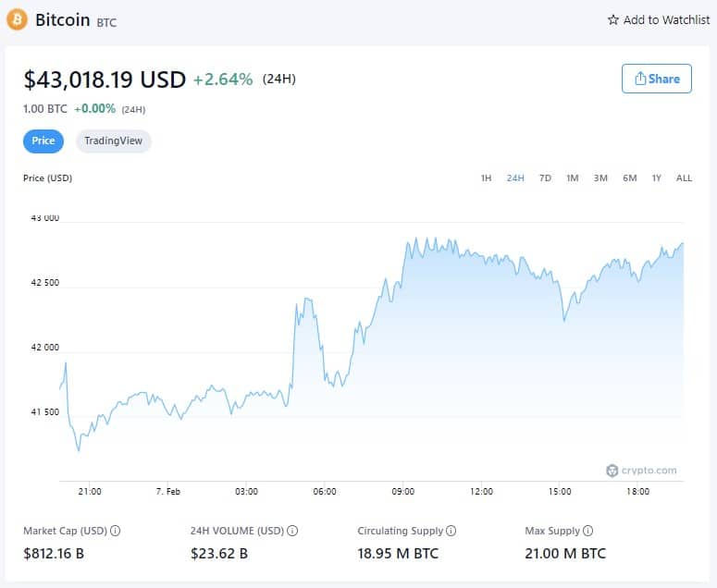The image size is (717, 588).
Task: Click the 41 500 y-axis label
Action: 45,412
